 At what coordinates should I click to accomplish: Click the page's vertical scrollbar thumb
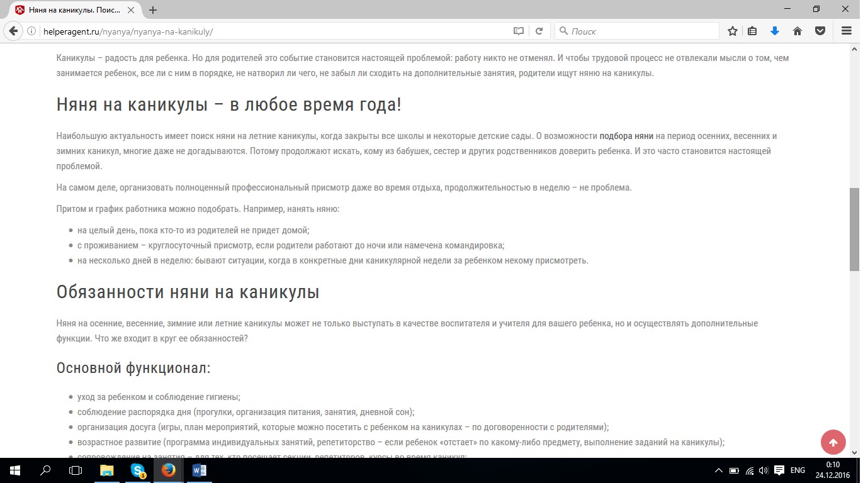855,229
